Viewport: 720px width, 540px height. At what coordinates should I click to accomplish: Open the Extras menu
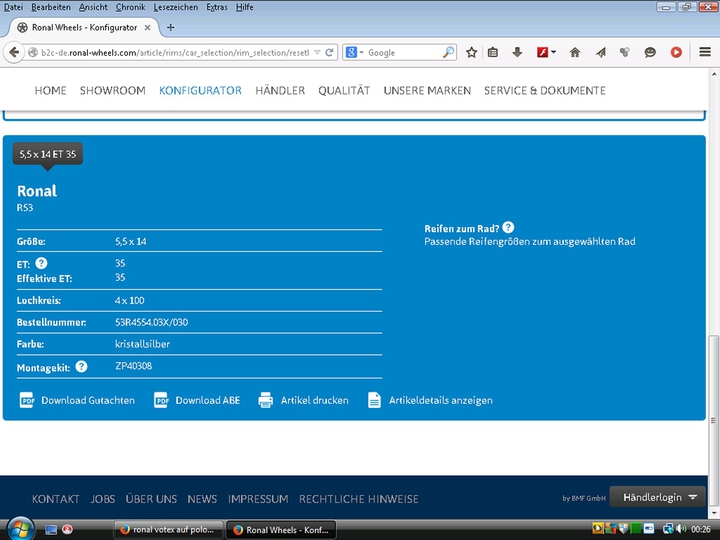[217, 7]
